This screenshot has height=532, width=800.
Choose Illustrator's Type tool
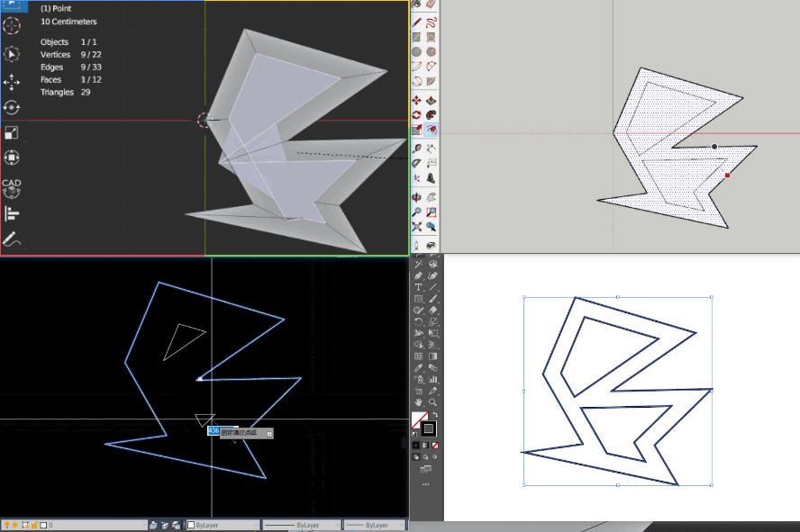coord(418,287)
